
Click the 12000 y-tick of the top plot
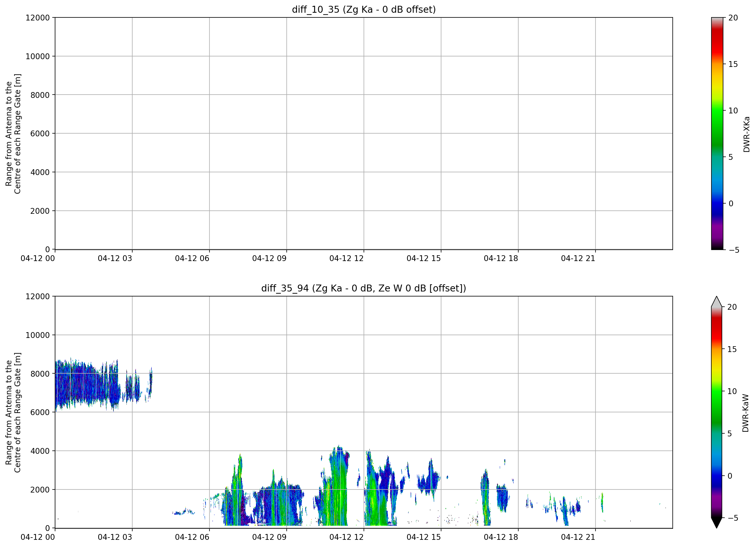38,18
